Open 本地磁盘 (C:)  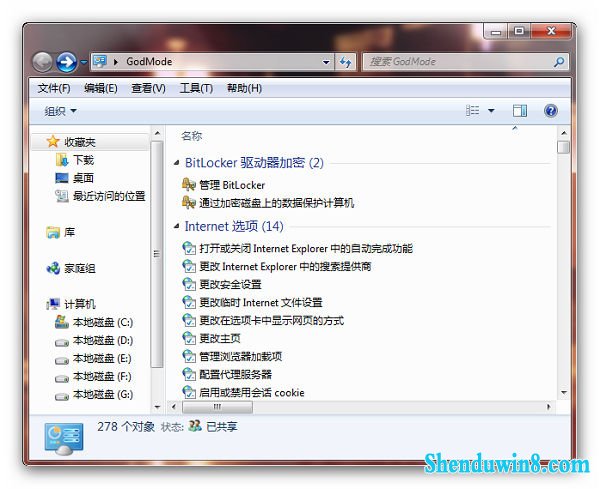pyautogui.click(x=103, y=322)
